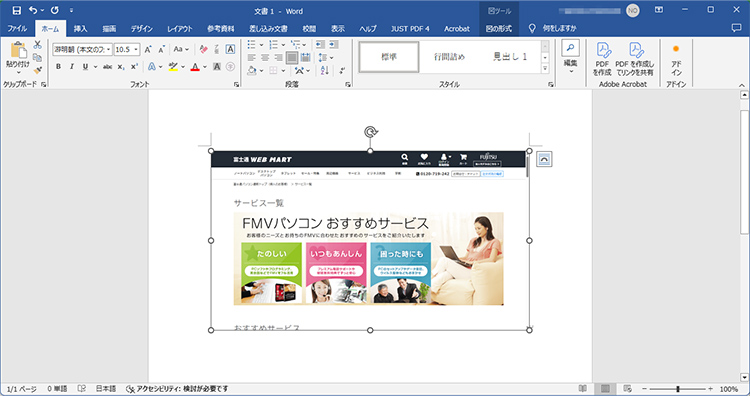Click the sort A-Z icon

(324, 71)
